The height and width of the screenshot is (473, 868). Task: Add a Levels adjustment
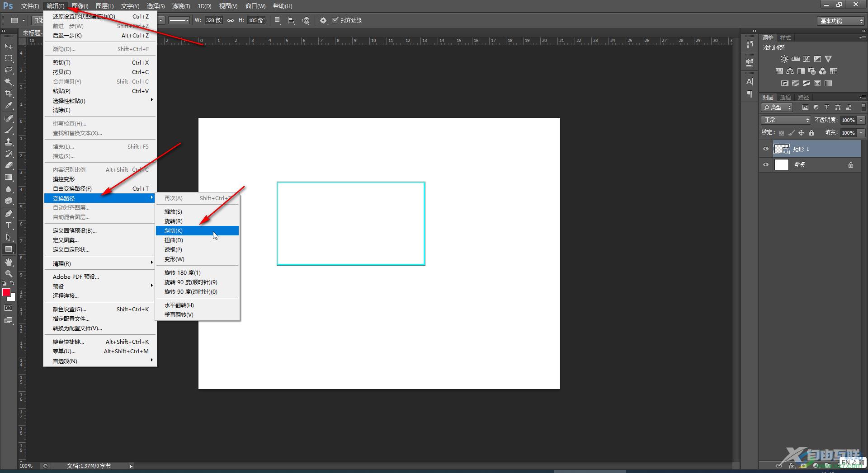[x=795, y=59]
